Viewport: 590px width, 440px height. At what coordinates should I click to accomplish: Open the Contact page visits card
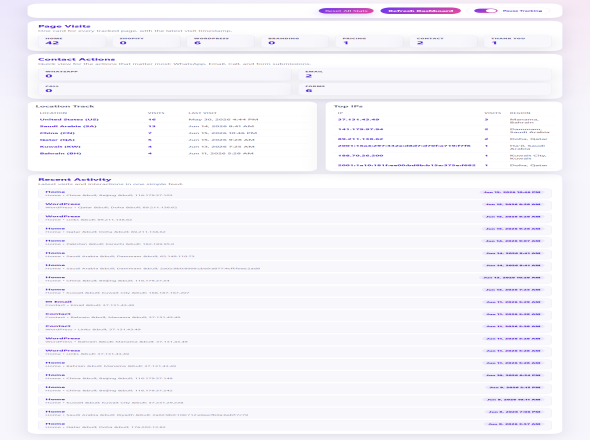[443, 41]
